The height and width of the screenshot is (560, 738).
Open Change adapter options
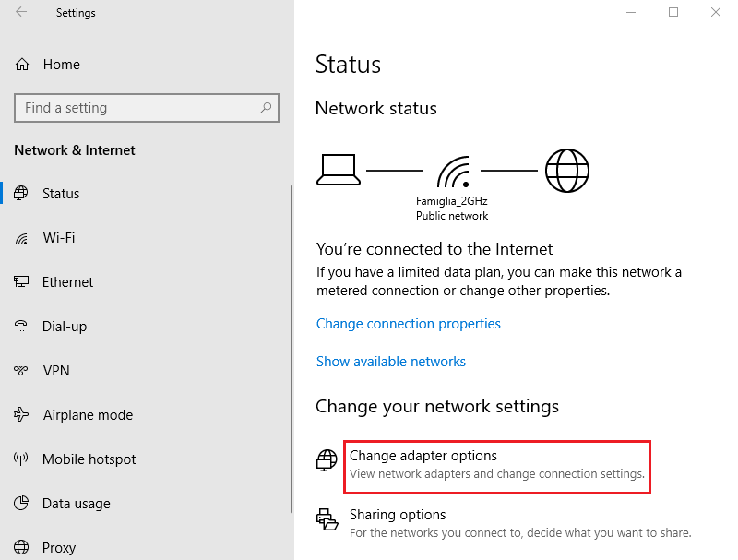pyautogui.click(x=423, y=456)
